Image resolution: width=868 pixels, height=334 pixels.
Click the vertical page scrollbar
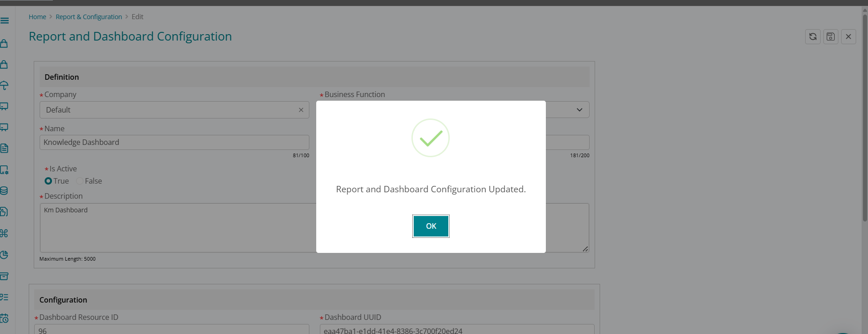pos(864,114)
